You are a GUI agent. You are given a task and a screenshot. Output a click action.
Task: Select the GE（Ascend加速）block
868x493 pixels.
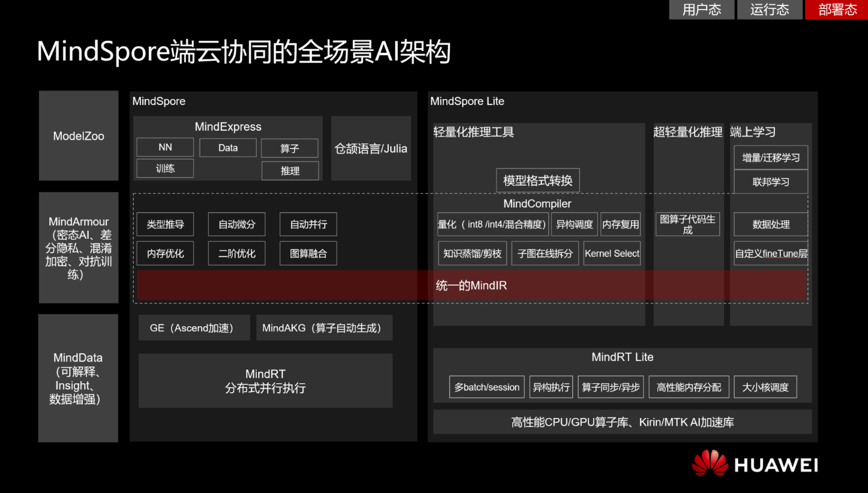194,328
